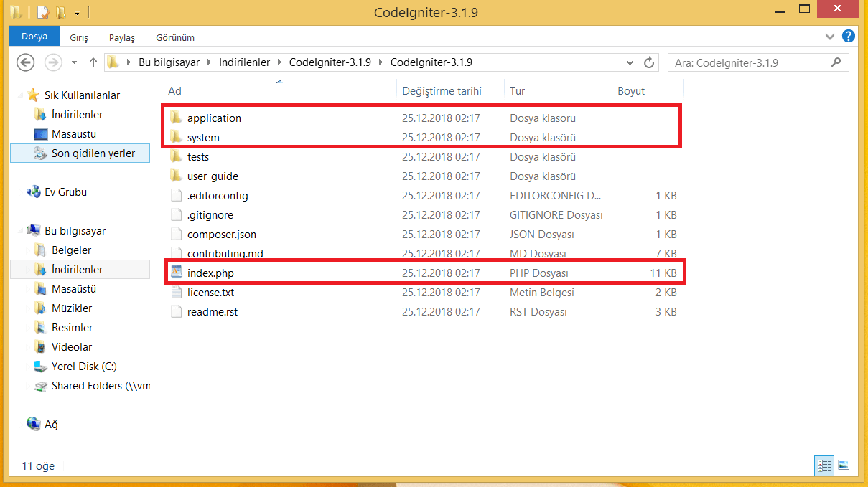Screen dimensions: 868x487
Task: Expand the address bar history dropdown
Action: point(630,62)
